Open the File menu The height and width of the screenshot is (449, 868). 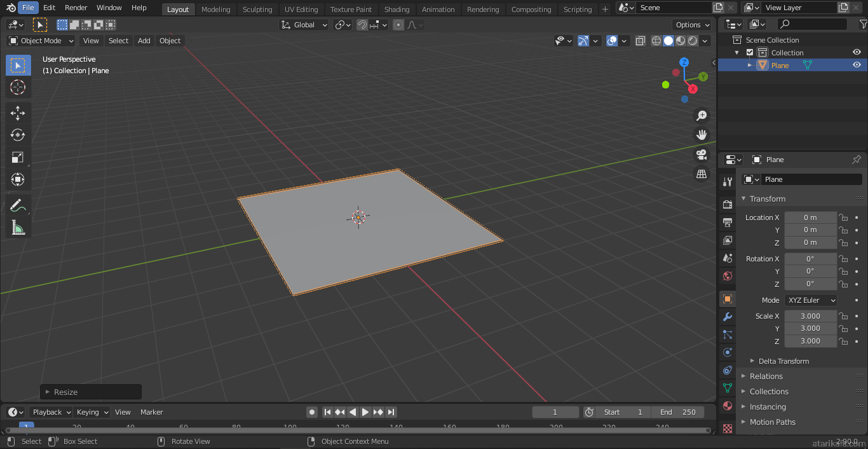29,8
